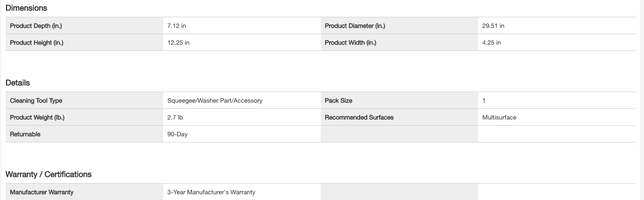
Task: Click the Warranty / Certifications heading
Action: click(48, 174)
